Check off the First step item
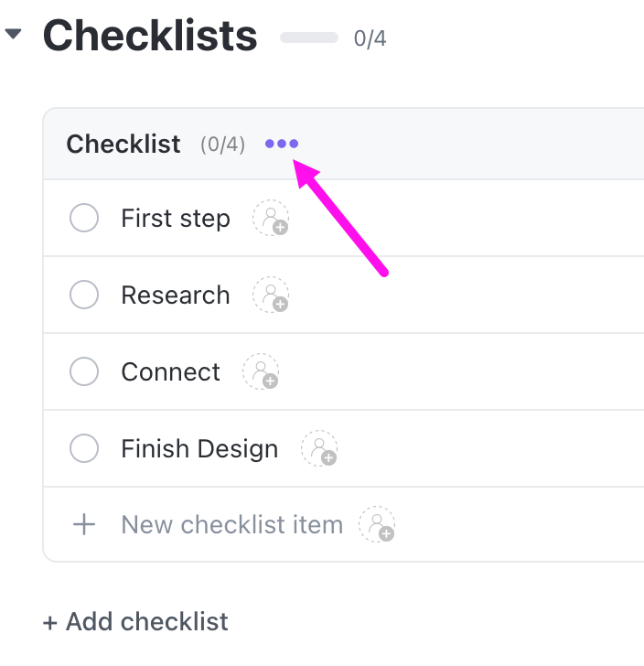 coord(84,219)
